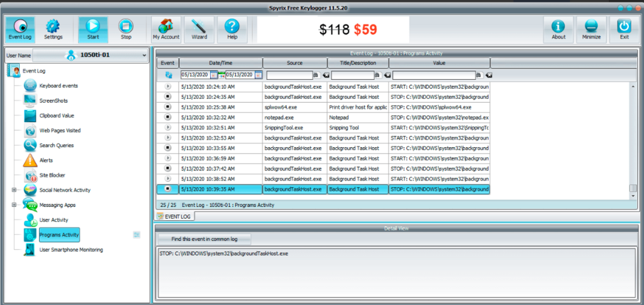The image size is (644, 305).
Task: Click the scrollbar down arrow in the log
Action: pyautogui.click(x=633, y=196)
